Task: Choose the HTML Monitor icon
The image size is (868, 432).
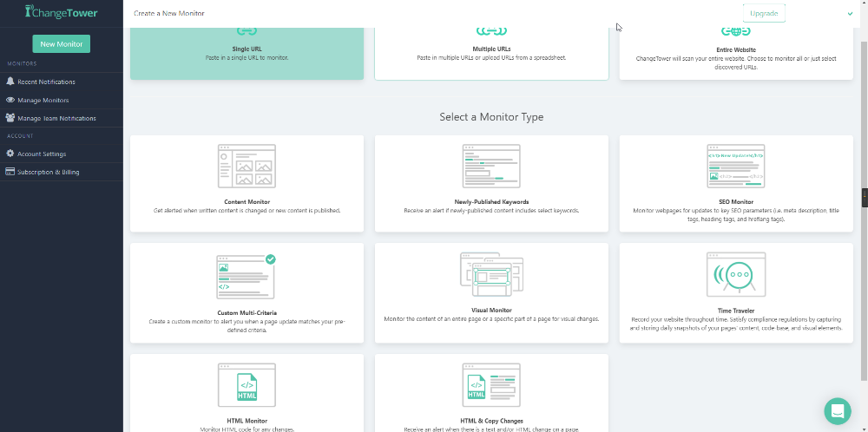Action: coord(247,384)
